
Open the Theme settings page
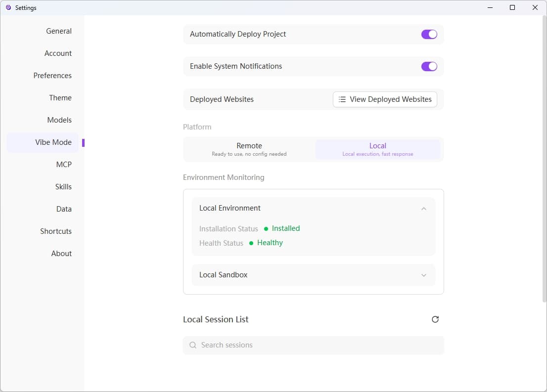coord(60,98)
